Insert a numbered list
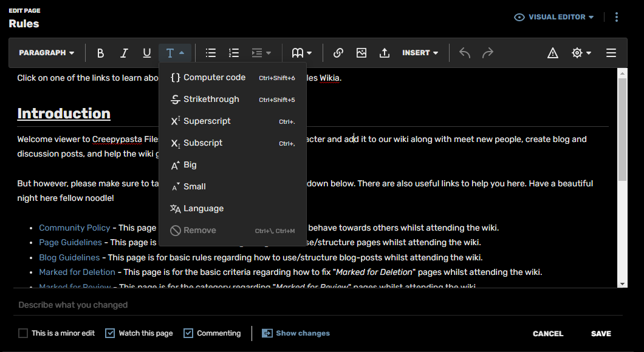This screenshot has width=644, height=352. click(234, 53)
